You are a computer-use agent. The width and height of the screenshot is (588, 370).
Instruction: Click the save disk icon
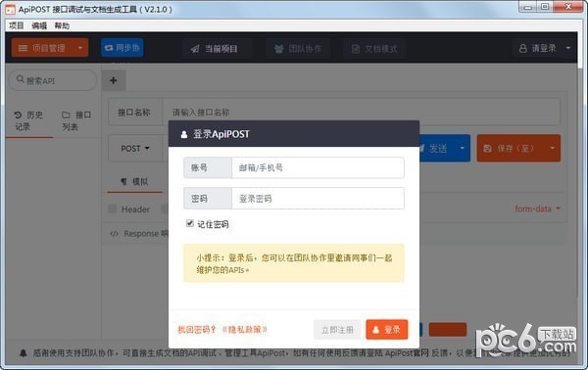pos(487,149)
